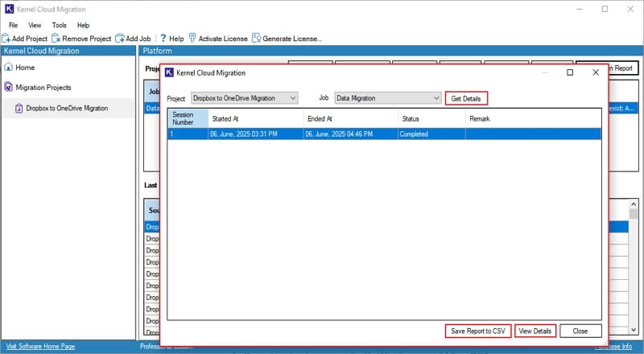Sort by Started At column header
This screenshot has height=354, width=644.
click(x=256, y=118)
